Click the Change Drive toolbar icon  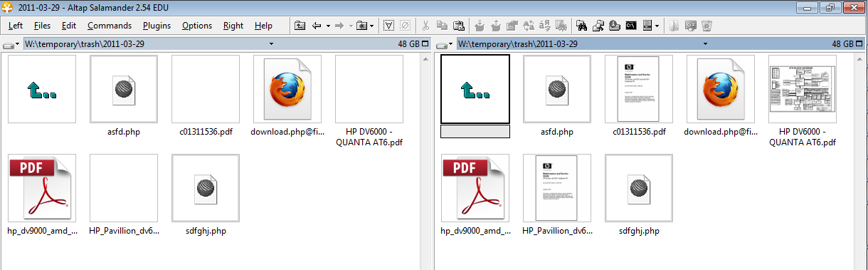click(647, 26)
